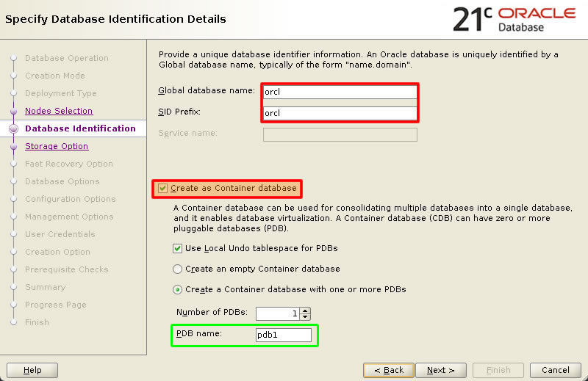Click the Help button
Viewport: 588px width, 381px height.
click(32, 370)
